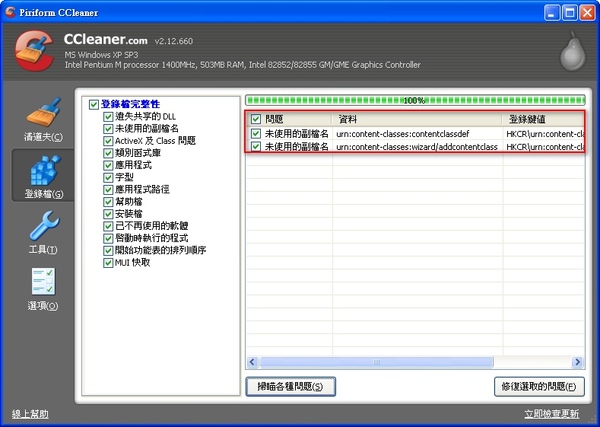Click the CCleaner logo in the header
600x427 pixels.
(x=34, y=51)
